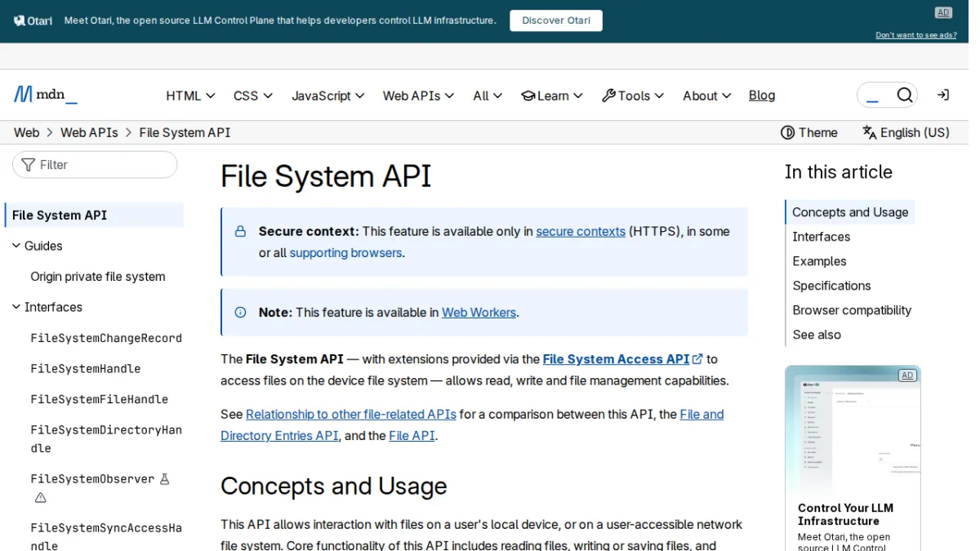Toggle the Theme switcher

pyautogui.click(x=809, y=132)
